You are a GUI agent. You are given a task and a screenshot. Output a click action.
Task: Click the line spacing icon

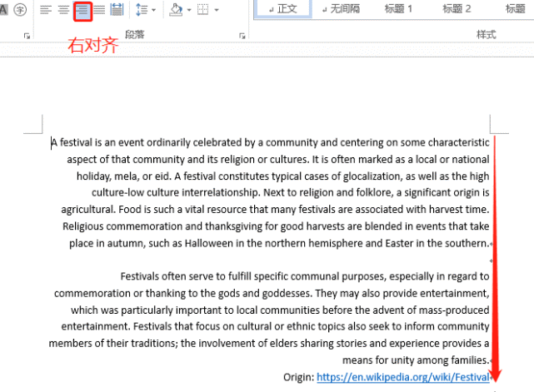(x=142, y=9)
